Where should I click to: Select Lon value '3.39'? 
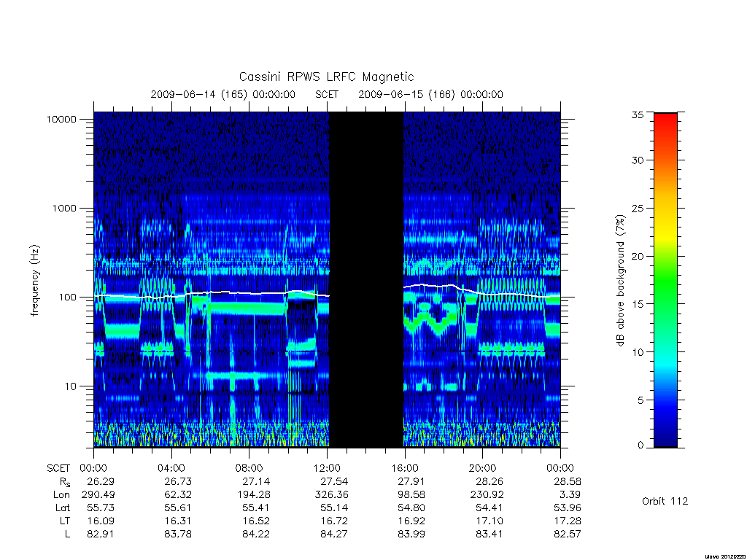click(x=570, y=495)
